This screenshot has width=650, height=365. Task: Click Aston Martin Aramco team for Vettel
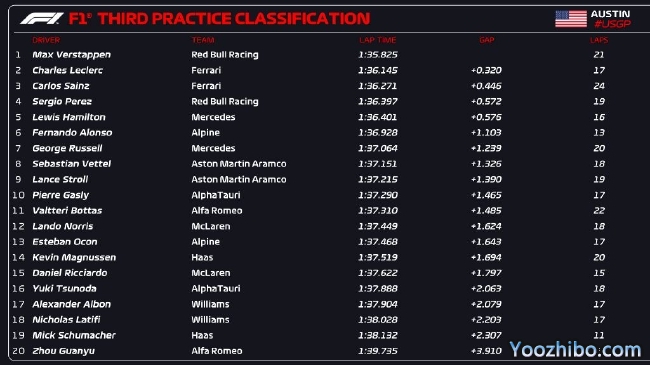(x=239, y=164)
